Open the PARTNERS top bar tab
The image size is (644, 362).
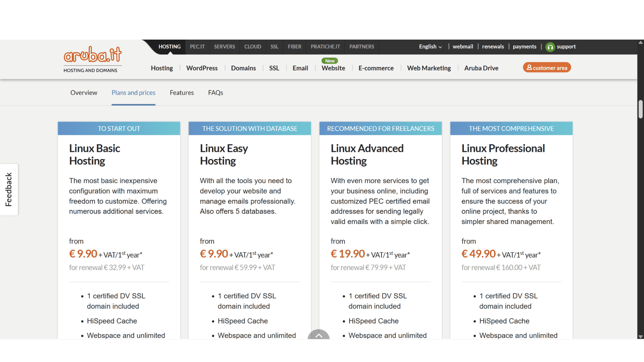click(x=362, y=47)
